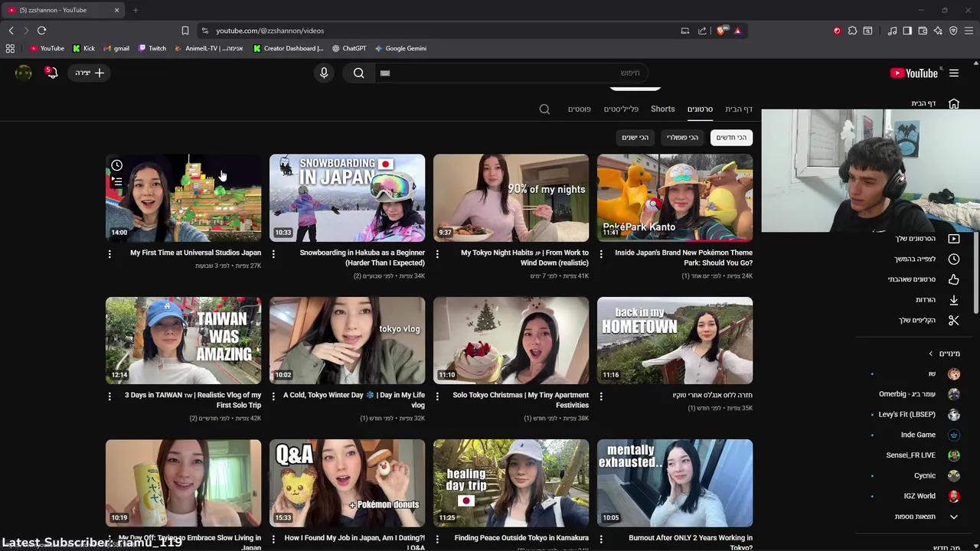
Task: Open options for My Tokyo Night Habits video
Action: tap(437, 253)
